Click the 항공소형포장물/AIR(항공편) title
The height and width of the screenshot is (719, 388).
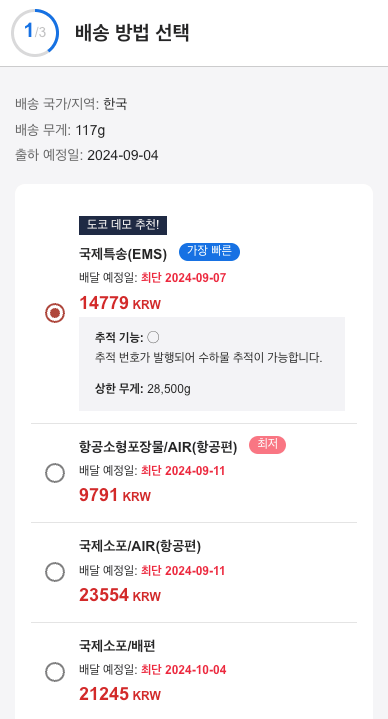158,447
